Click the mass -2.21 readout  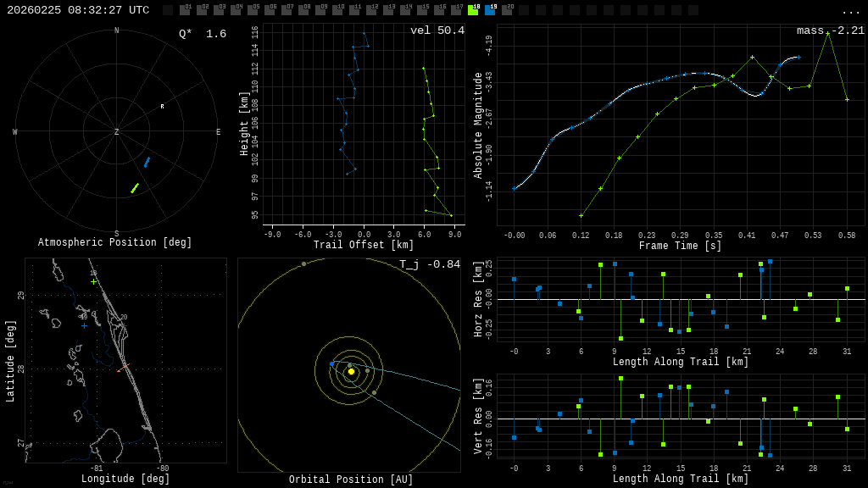click(x=830, y=31)
